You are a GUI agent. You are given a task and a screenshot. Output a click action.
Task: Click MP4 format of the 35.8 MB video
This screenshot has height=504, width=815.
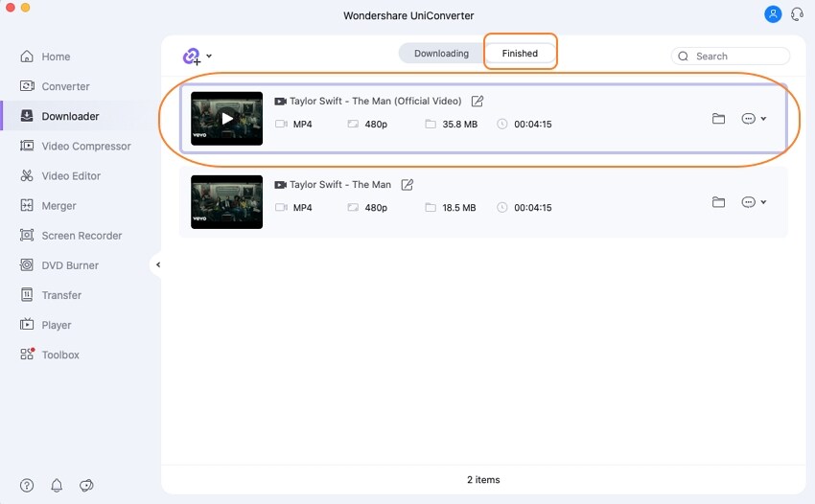[x=302, y=125]
